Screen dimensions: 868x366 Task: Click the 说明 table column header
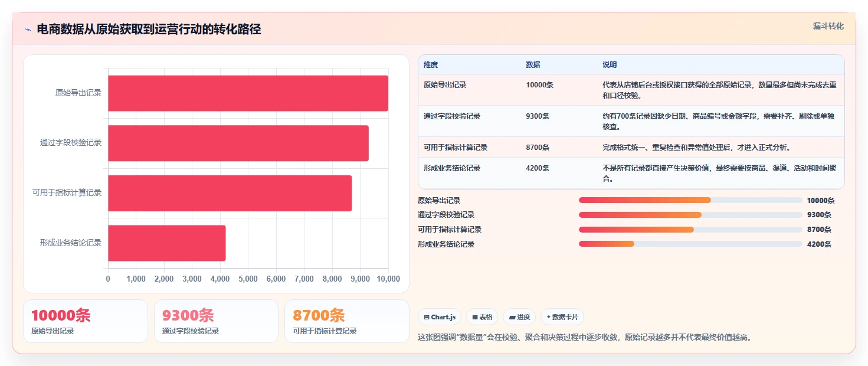pos(610,65)
